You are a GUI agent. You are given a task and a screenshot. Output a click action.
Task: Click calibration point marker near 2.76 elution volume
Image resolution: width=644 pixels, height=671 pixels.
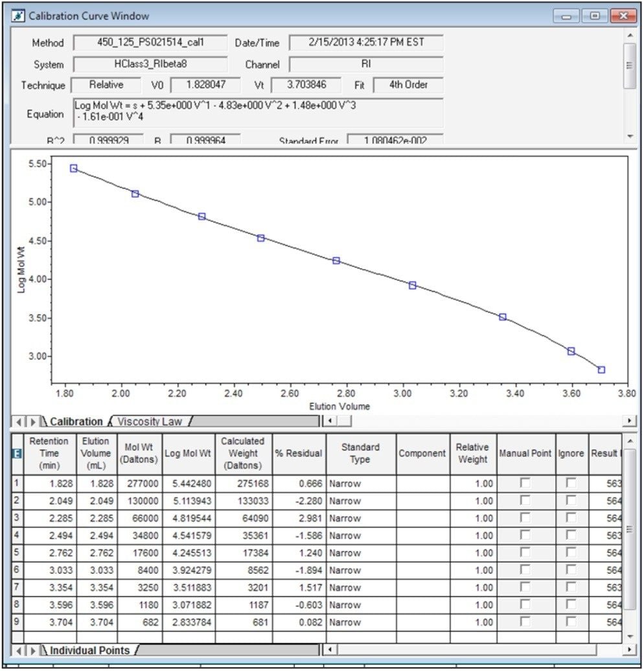pyautogui.click(x=336, y=261)
